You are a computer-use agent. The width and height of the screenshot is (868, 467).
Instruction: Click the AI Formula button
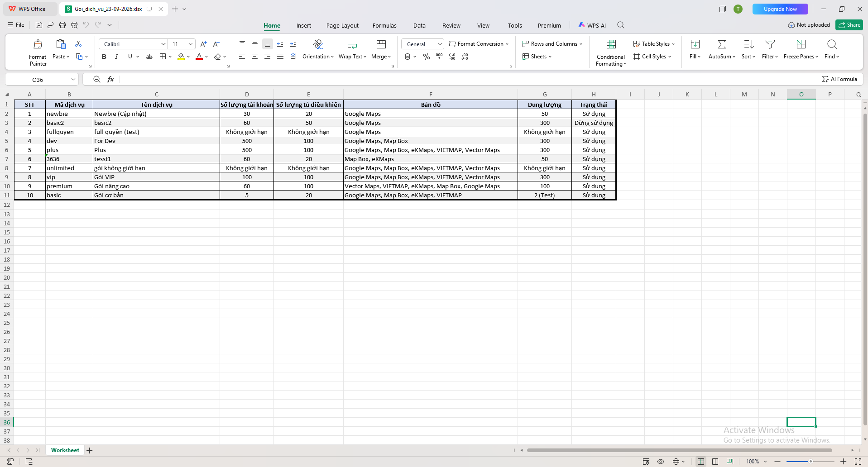pyautogui.click(x=839, y=79)
